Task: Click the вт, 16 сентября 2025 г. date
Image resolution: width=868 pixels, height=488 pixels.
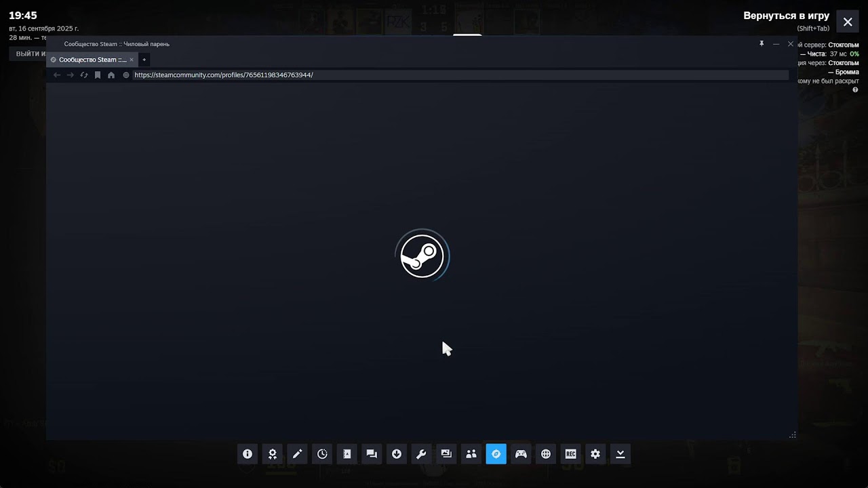Action: click(x=44, y=28)
